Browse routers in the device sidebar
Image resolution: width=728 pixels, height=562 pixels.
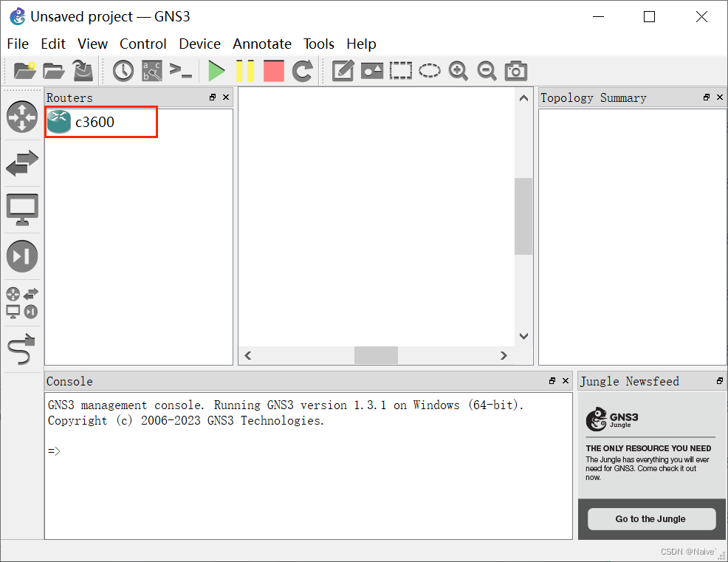(x=22, y=117)
